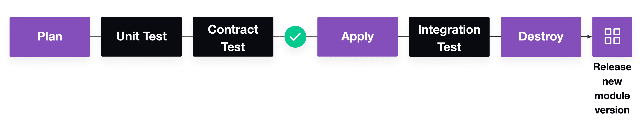644x131 pixels.
Task: Click the line joining Integration Test and Destroy
Action: point(495,37)
